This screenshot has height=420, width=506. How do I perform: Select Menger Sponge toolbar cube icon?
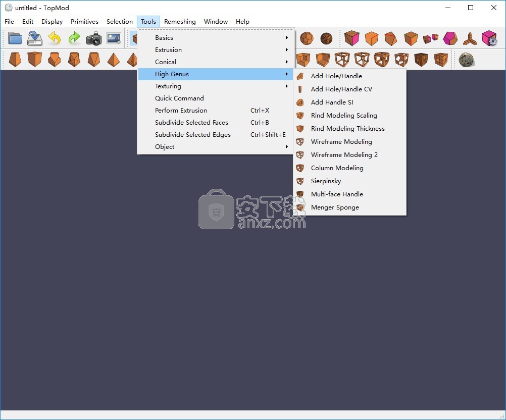pos(440,60)
